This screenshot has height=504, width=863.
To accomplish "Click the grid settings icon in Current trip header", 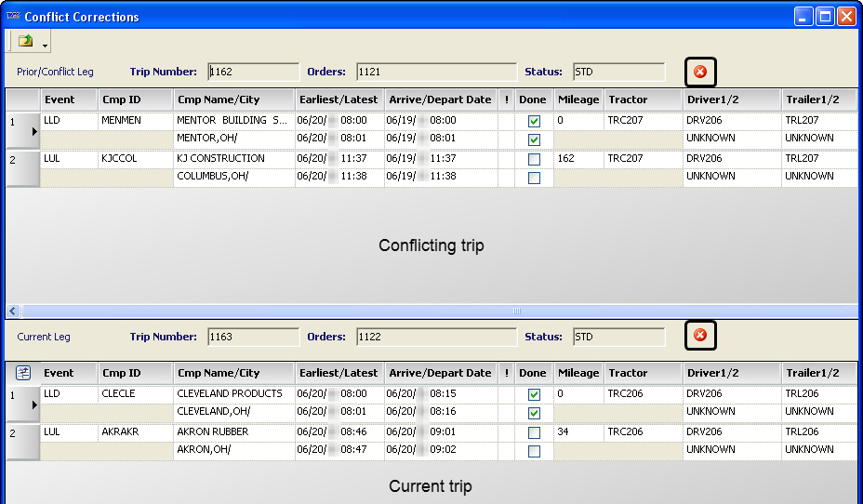I will pos(23,373).
